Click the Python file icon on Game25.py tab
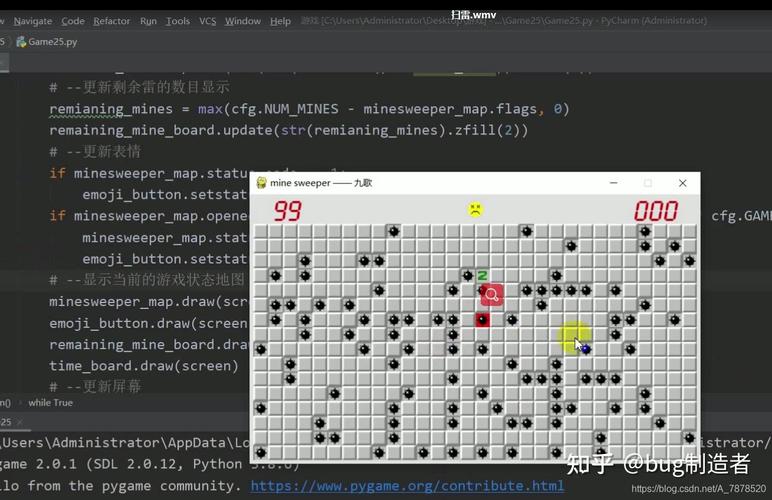The height and width of the screenshot is (500, 772). click(x=21, y=42)
